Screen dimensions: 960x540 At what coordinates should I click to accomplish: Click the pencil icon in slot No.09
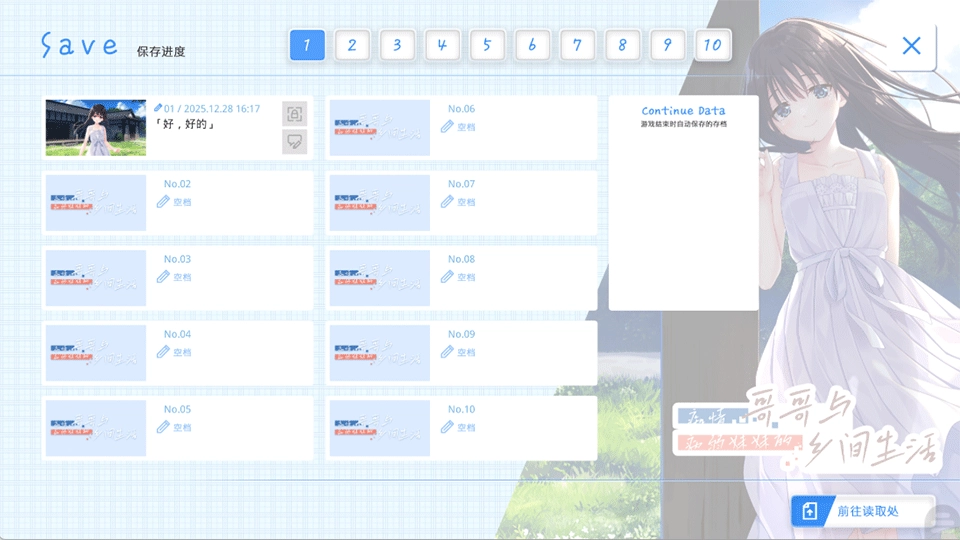pyautogui.click(x=447, y=352)
